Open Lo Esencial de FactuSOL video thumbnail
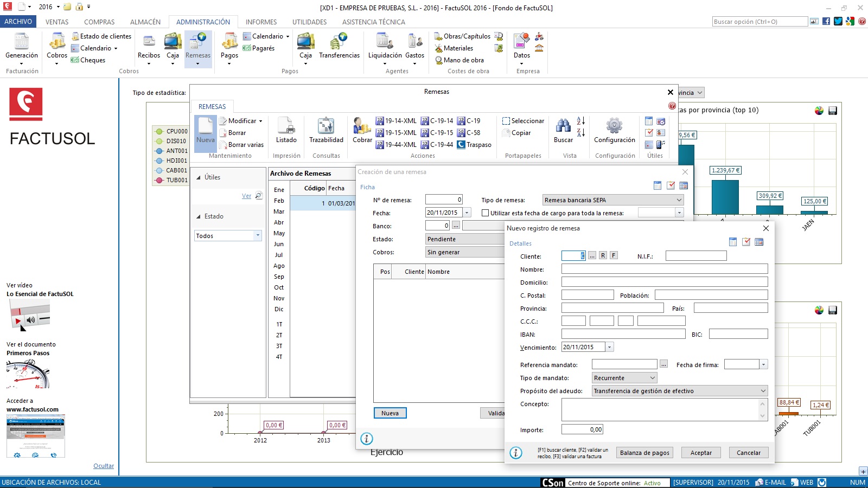Screen dimensions: 868x488 click(x=30, y=314)
